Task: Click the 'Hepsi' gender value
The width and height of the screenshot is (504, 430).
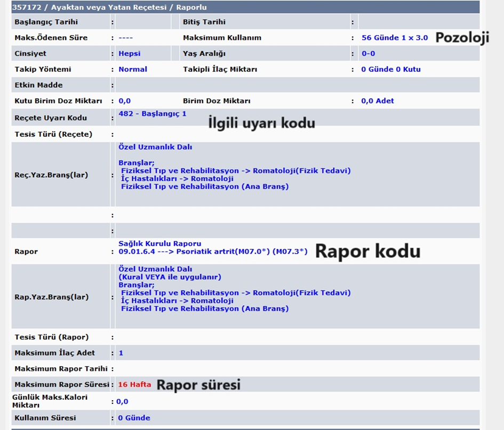Action: 130,53
